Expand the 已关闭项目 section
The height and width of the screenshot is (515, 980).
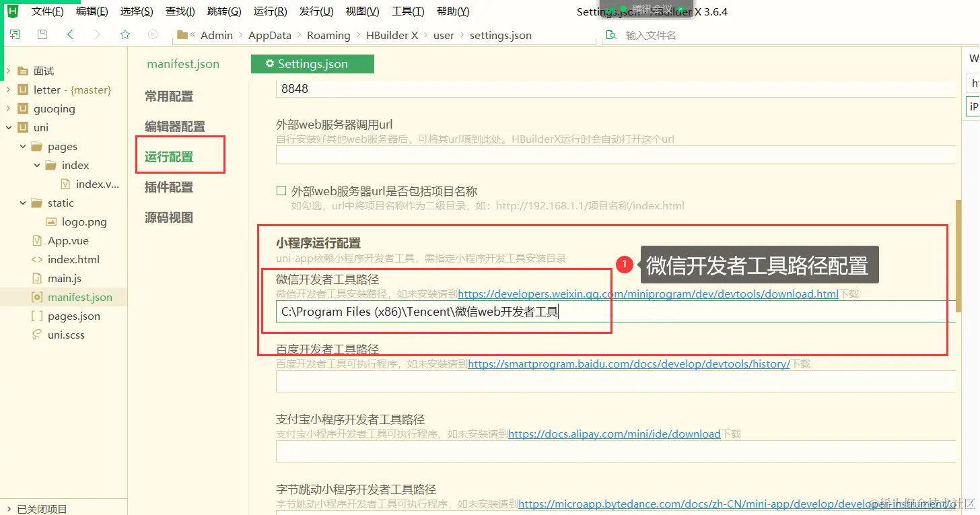coord(8,509)
